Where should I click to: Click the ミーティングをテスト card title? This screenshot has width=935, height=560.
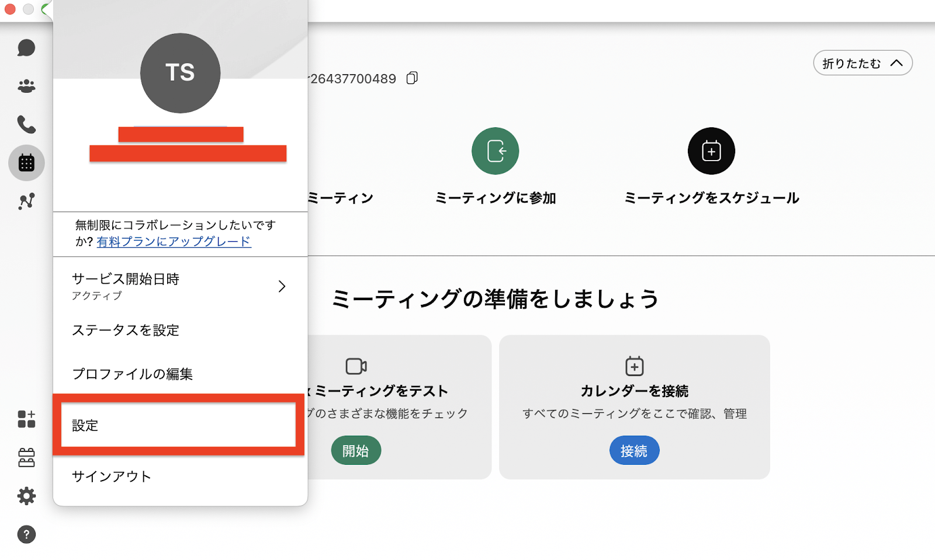[382, 391]
